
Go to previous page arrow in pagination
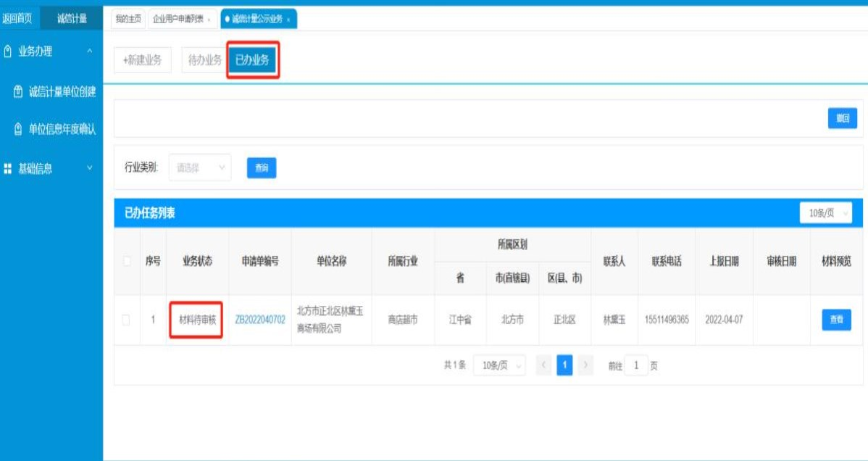point(543,366)
